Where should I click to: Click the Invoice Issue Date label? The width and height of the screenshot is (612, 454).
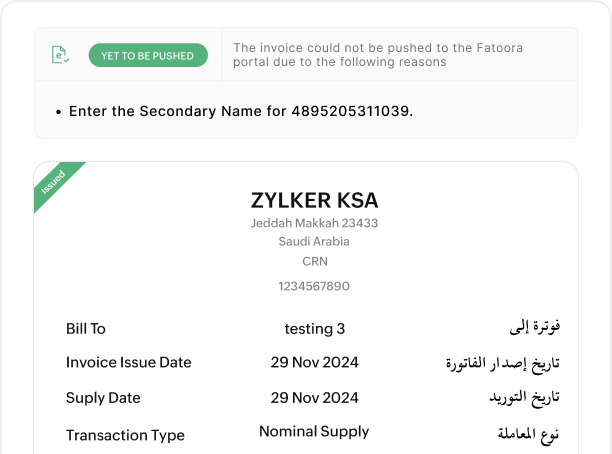pyautogui.click(x=128, y=362)
